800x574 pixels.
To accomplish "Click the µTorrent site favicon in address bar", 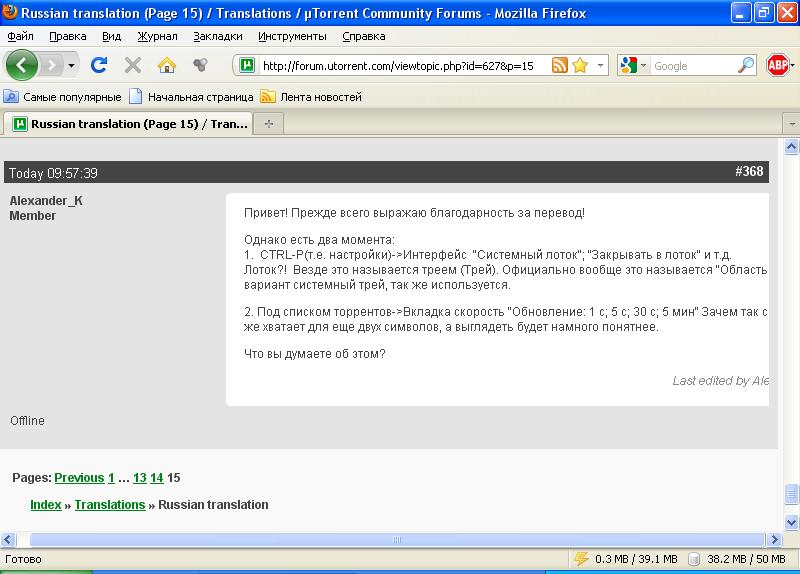I will pyautogui.click(x=247, y=65).
